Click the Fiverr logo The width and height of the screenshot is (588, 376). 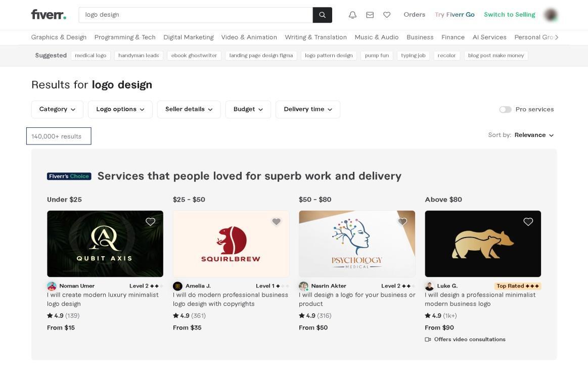(49, 15)
